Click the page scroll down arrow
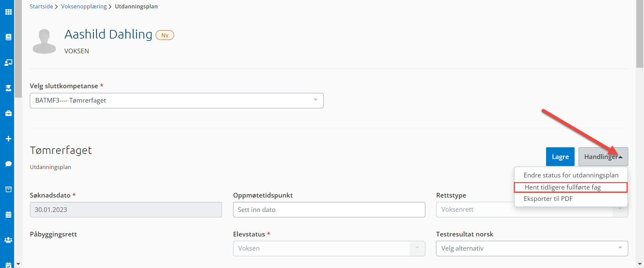644x268 pixels. click(x=640, y=264)
